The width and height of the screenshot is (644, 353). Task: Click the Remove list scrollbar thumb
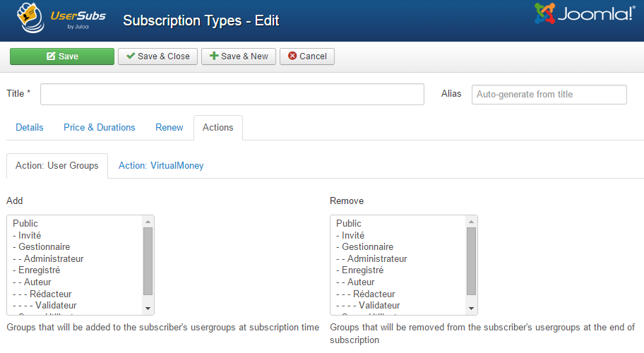pyautogui.click(x=472, y=261)
